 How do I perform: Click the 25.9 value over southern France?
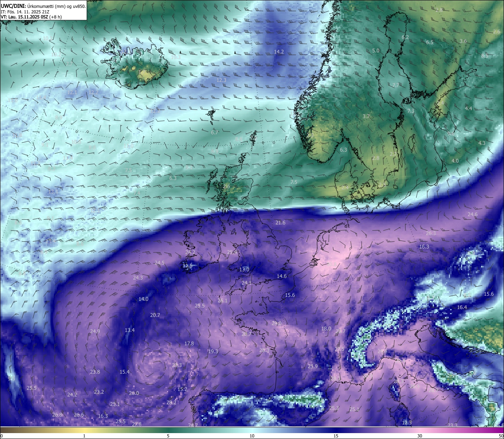point(313,366)
